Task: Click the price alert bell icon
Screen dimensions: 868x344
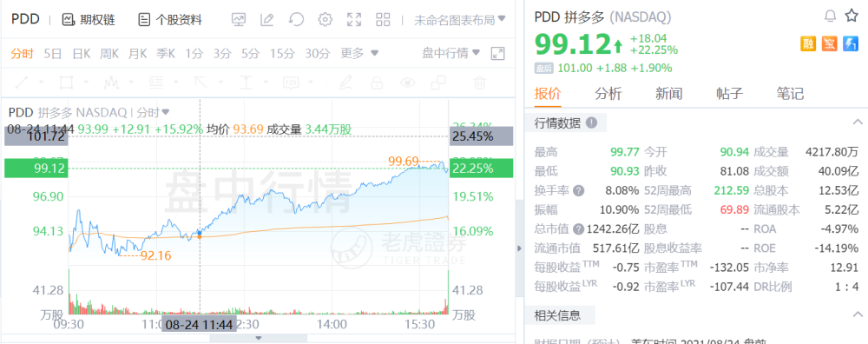Action: pyautogui.click(x=830, y=16)
